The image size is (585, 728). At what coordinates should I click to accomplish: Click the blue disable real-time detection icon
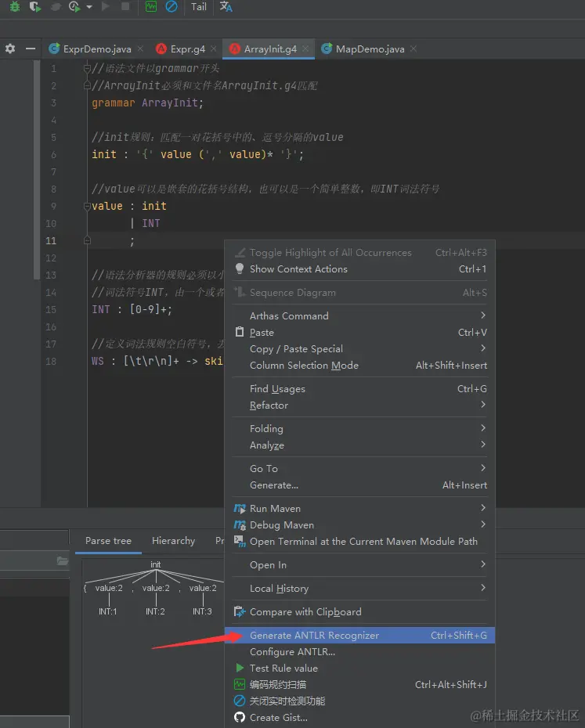tap(172, 6)
